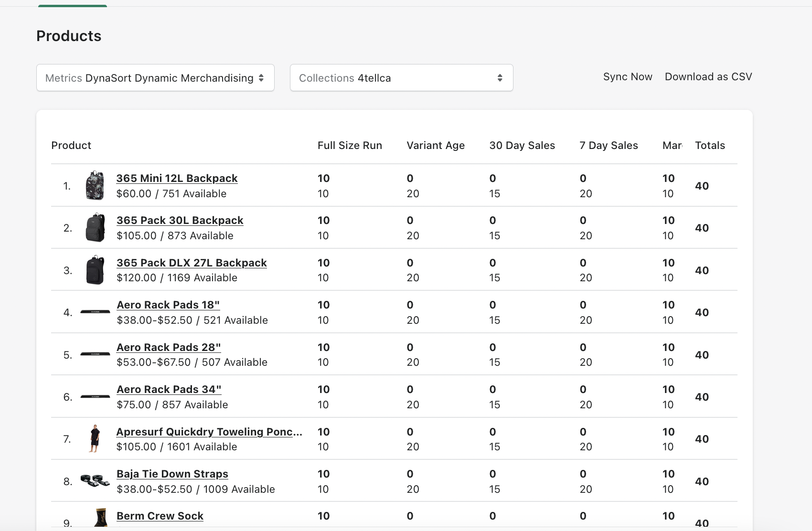This screenshot has width=812, height=531.
Task: Open the Apresurf Quickdry Toweling Poncho link
Action: point(209,432)
